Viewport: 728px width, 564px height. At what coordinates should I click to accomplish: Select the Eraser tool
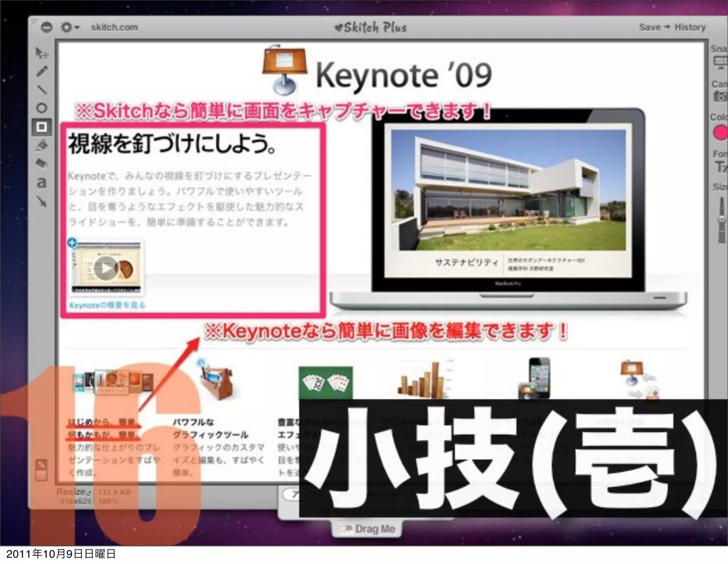(42, 163)
